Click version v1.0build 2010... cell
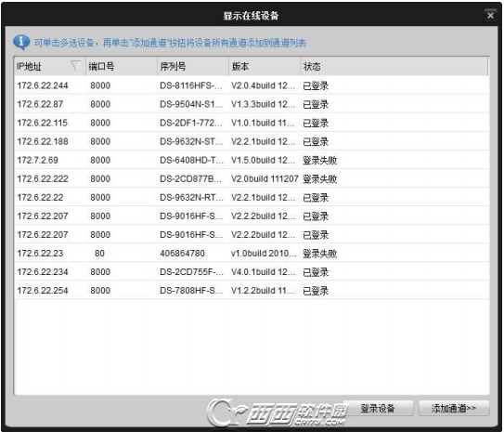504x432 pixels. point(264,254)
